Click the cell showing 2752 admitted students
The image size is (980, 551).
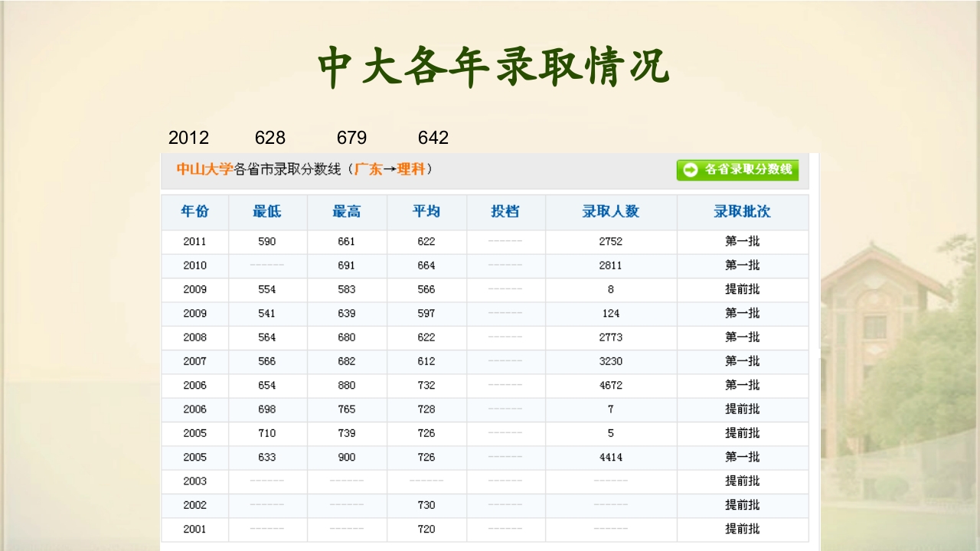(x=610, y=241)
